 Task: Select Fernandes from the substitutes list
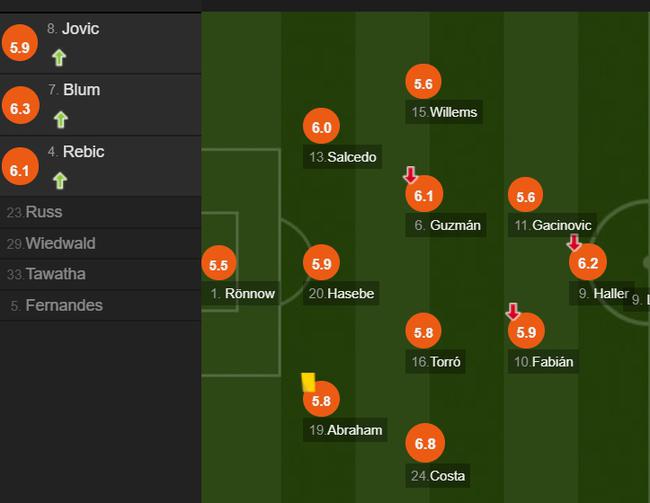(x=63, y=305)
